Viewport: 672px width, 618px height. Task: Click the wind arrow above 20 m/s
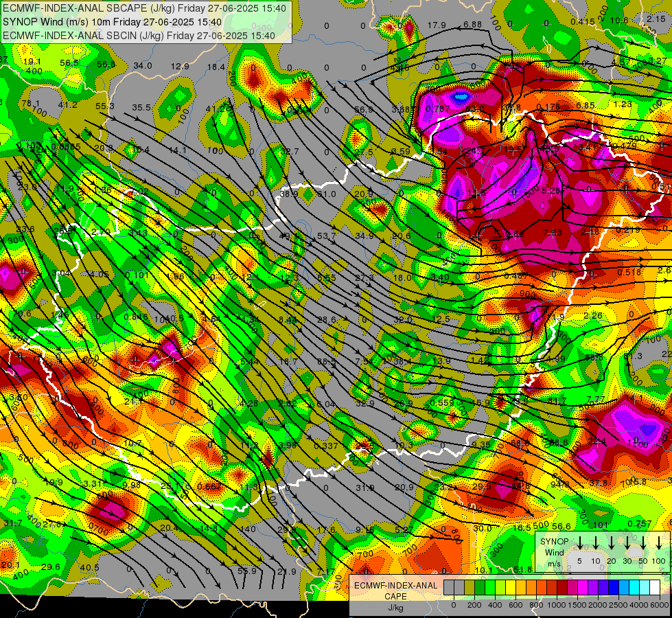click(x=611, y=543)
